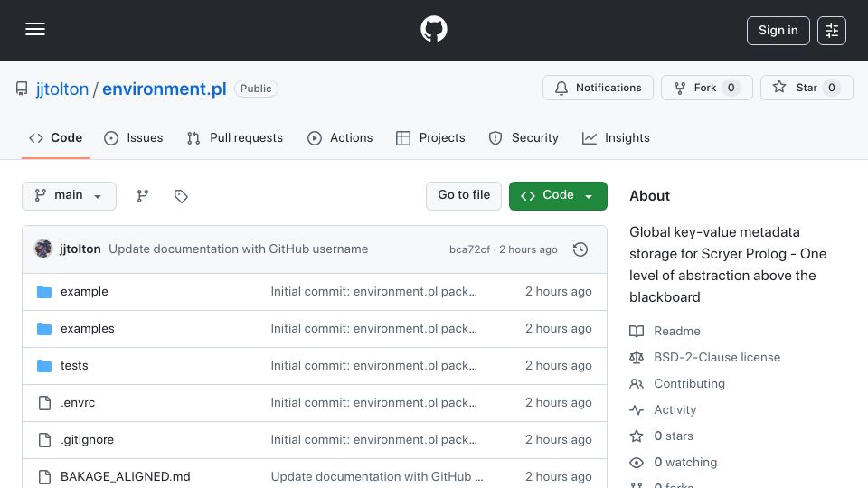This screenshot has width=868, height=488.
Task: Click the Fork count badge 0
Action: (731, 88)
